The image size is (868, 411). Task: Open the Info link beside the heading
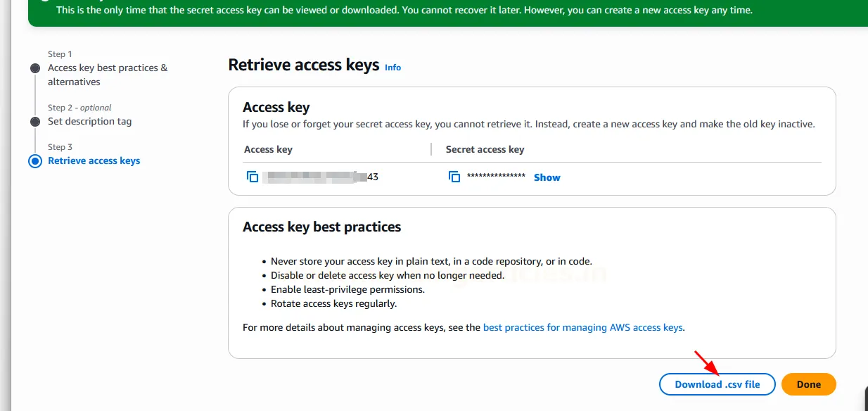click(x=392, y=68)
